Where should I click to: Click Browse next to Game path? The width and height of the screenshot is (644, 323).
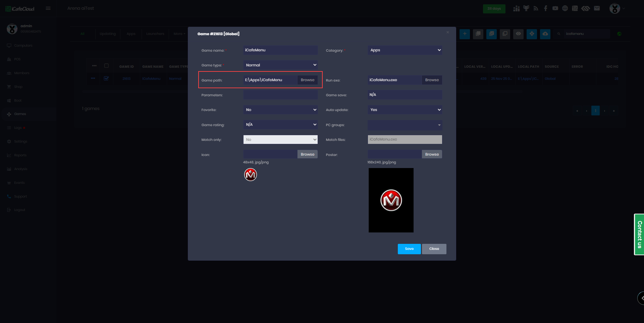pos(307,80)
